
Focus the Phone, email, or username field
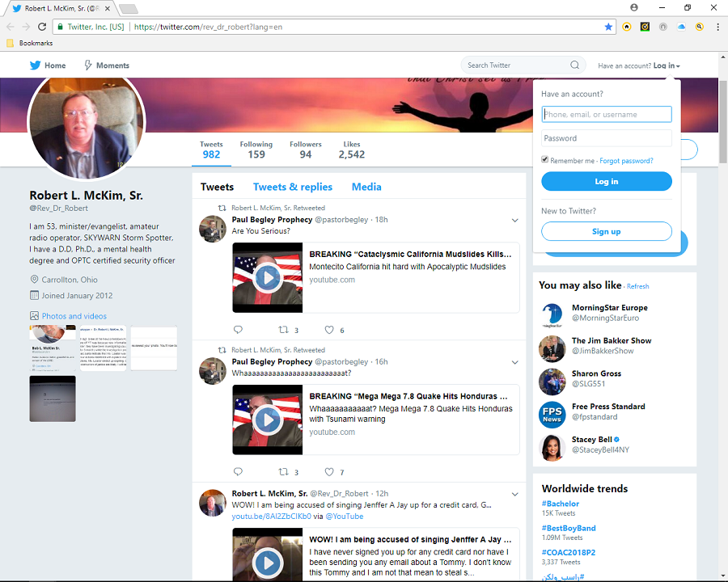(607, 114)
